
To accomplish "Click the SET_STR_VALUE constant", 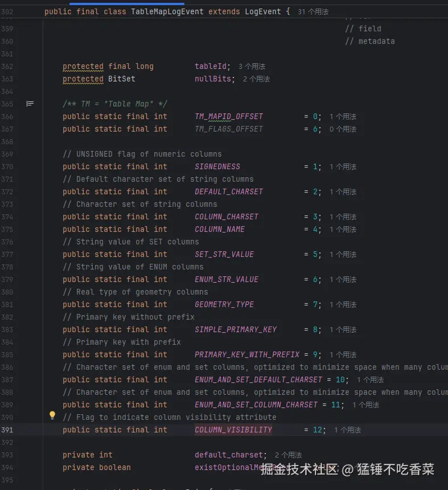I will (224, 254).
